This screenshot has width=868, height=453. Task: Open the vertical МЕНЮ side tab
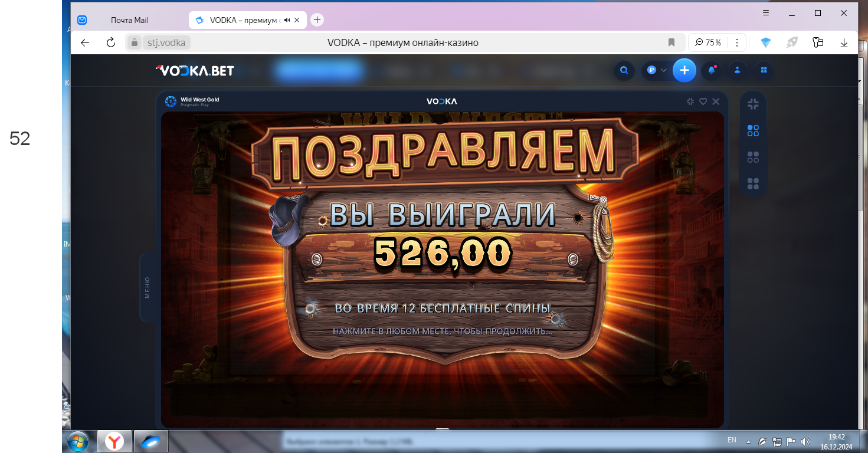pos(148,287)
